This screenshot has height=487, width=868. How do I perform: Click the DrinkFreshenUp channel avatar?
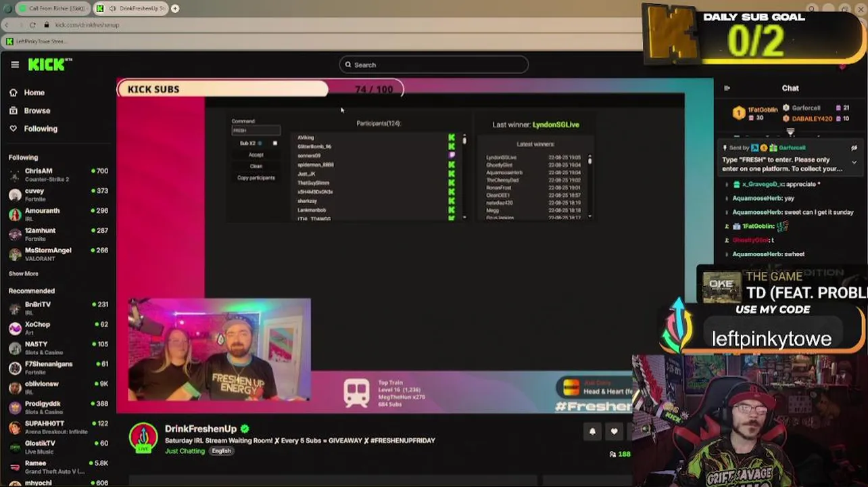143,438
